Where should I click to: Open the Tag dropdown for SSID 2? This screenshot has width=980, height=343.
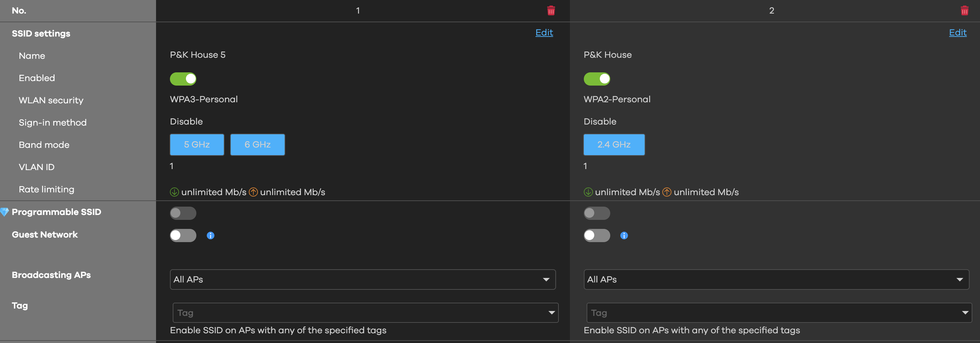[779, 313]
